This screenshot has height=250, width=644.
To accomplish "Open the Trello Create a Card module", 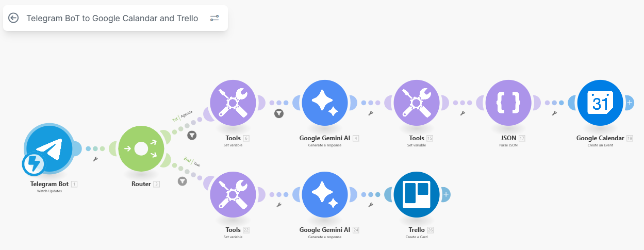I will [x=417, y=195].
